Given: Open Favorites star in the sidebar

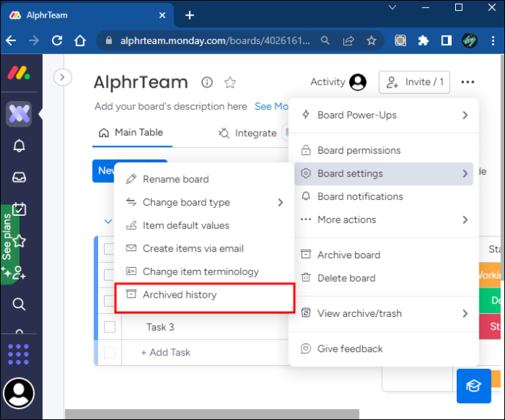Looking at the screenshot, I should click(x=19, y=241).
